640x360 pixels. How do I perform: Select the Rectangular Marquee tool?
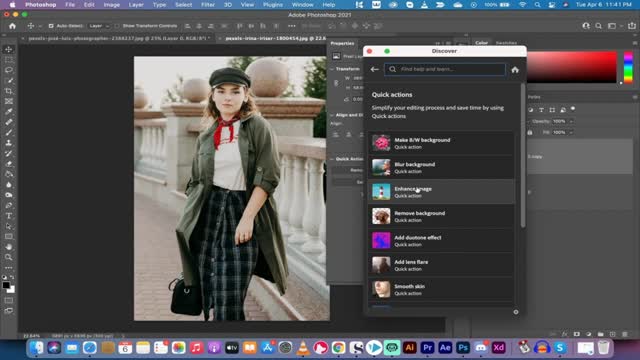9,60
